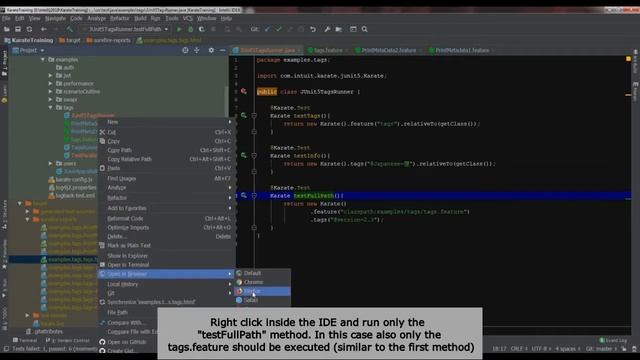This screenshot has width=640, height=360.
Task: Switch to tags.feature editor tab
Action: (x=328, y=50)
